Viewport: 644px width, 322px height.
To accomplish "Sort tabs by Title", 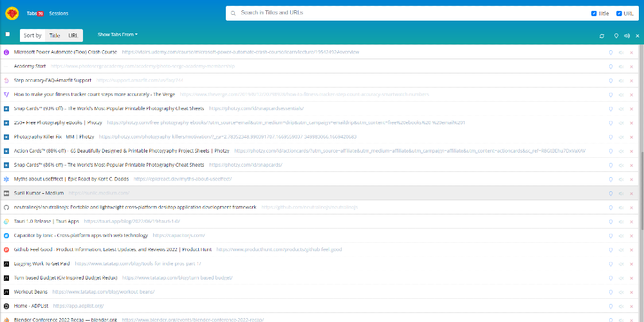I will coord(55,35).
